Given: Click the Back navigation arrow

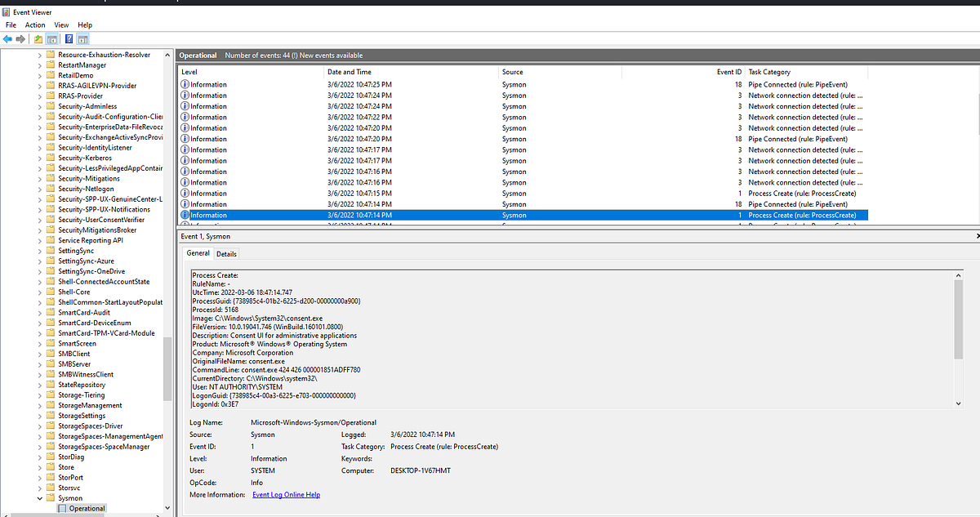Looking at the screenshot, I should pyautogui.click(x=7, y=38).
